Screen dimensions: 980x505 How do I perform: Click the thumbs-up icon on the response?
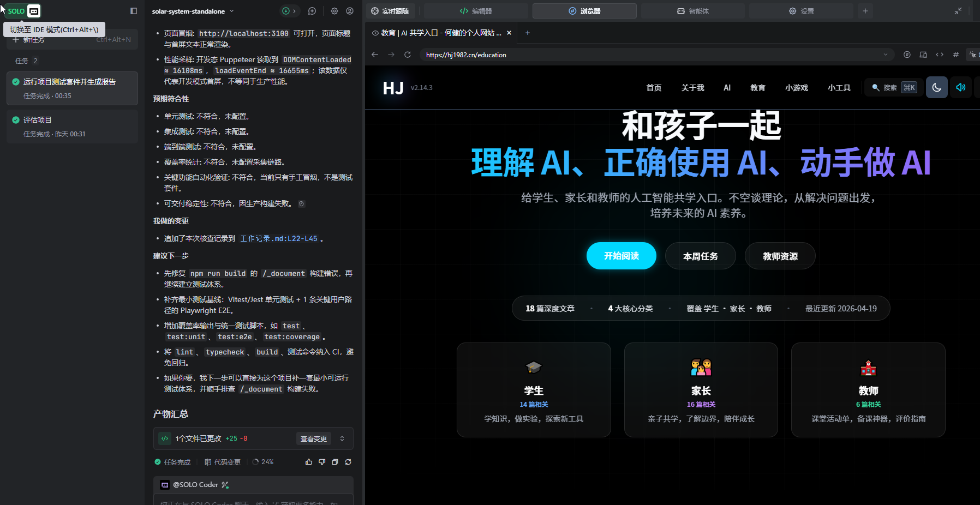(309, 462)
